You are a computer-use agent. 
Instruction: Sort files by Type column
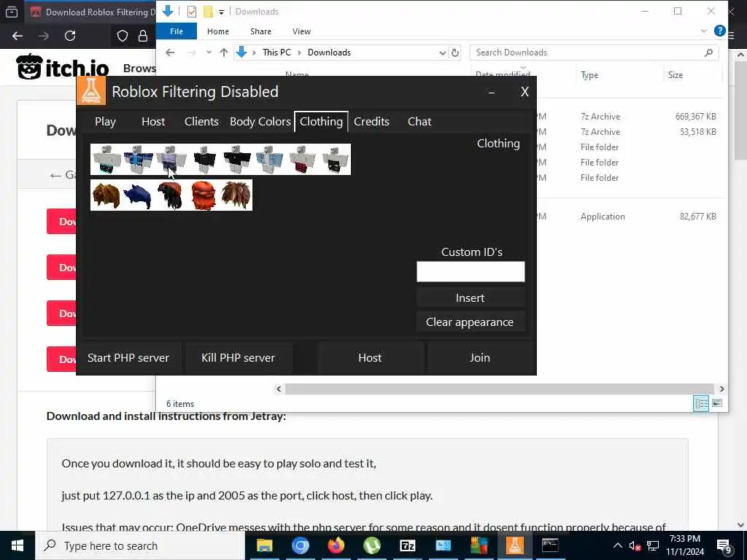click(x=589, y=75)
